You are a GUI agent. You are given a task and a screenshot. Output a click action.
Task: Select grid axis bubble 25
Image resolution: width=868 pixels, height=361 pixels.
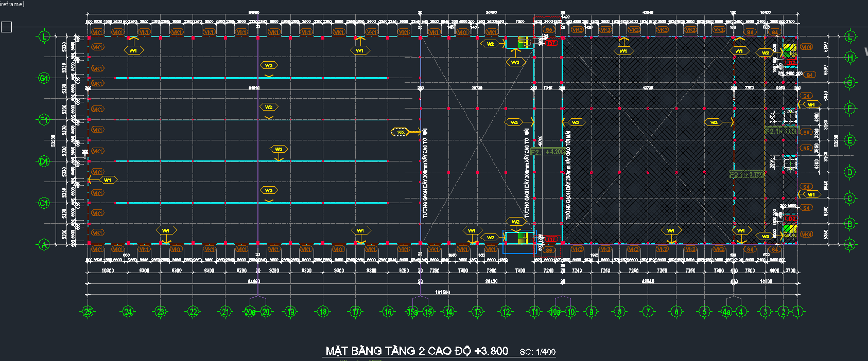[x=88, y=312]
